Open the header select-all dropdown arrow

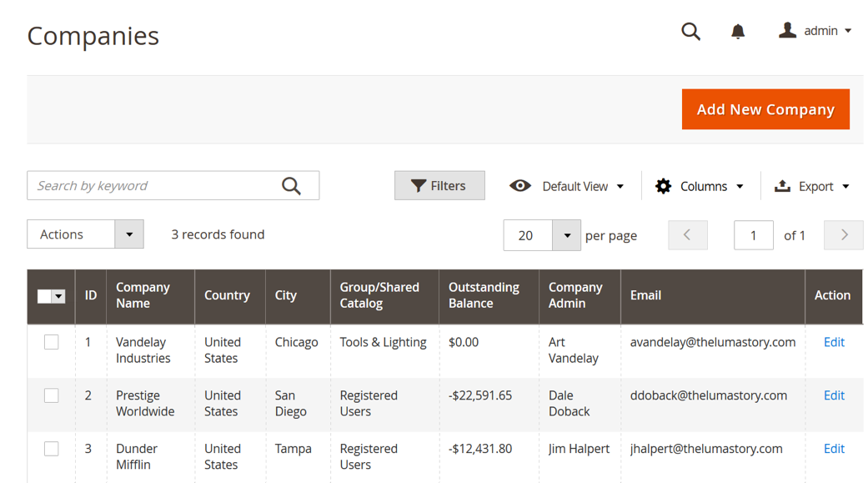tap(58, 296)
